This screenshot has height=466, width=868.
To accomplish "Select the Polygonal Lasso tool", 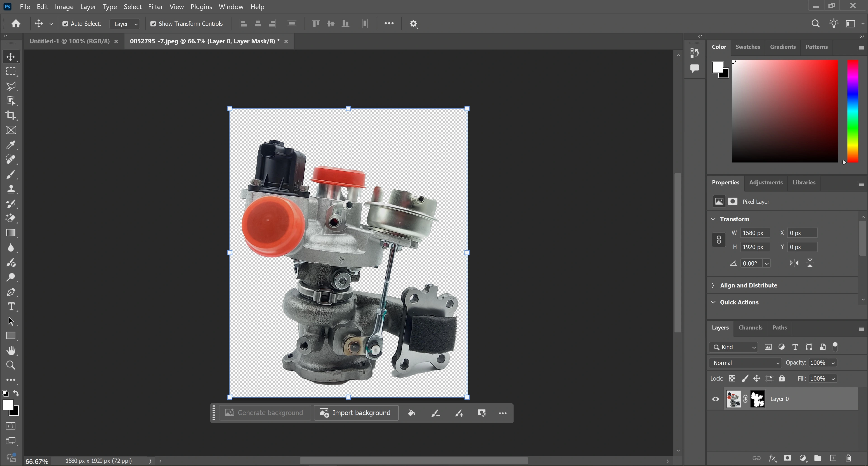I will tap(11, 86).
